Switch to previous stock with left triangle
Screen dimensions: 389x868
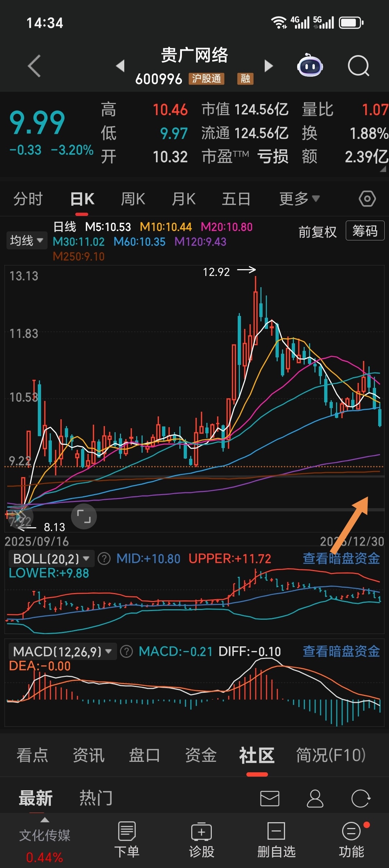(120, 66)
